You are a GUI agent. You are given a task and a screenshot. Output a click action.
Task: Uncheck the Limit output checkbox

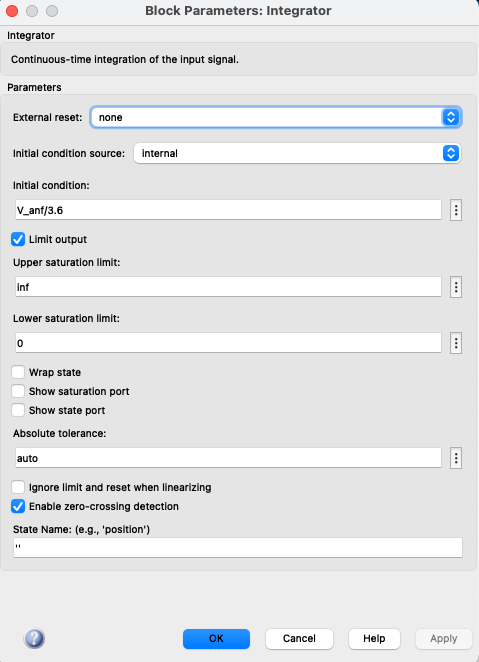pos(18,239)
